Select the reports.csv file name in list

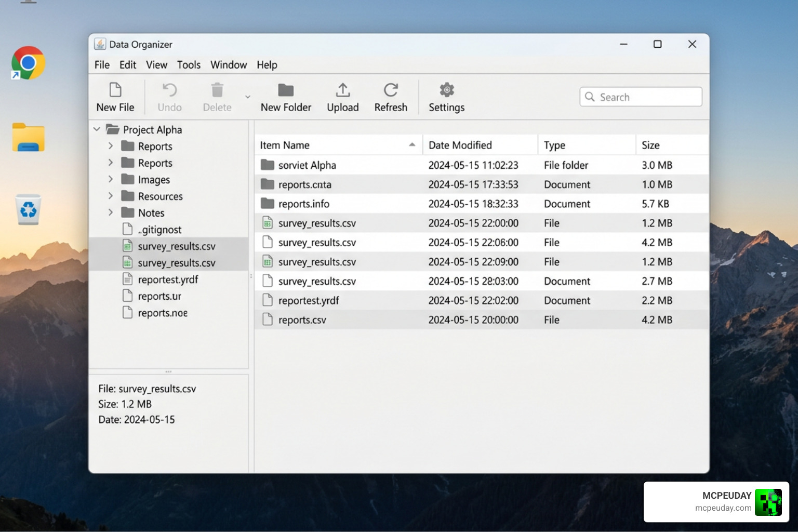click(x=302, y=320)
